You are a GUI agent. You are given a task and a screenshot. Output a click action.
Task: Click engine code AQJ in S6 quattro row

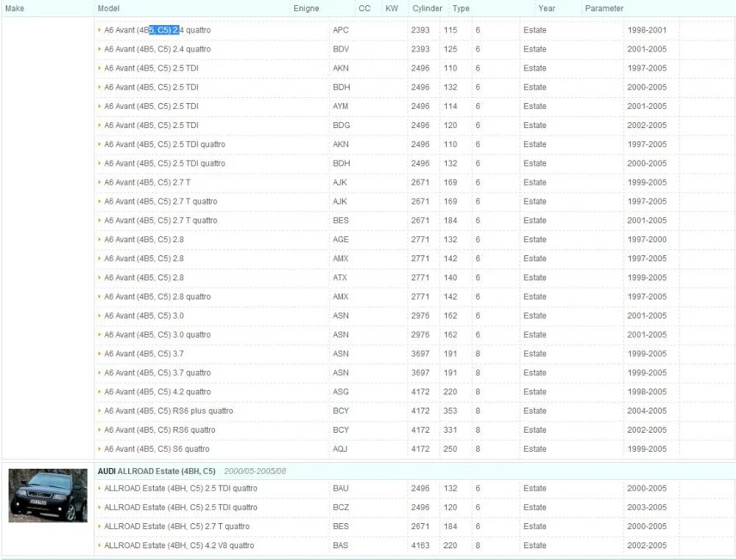[x=340, y=449]
